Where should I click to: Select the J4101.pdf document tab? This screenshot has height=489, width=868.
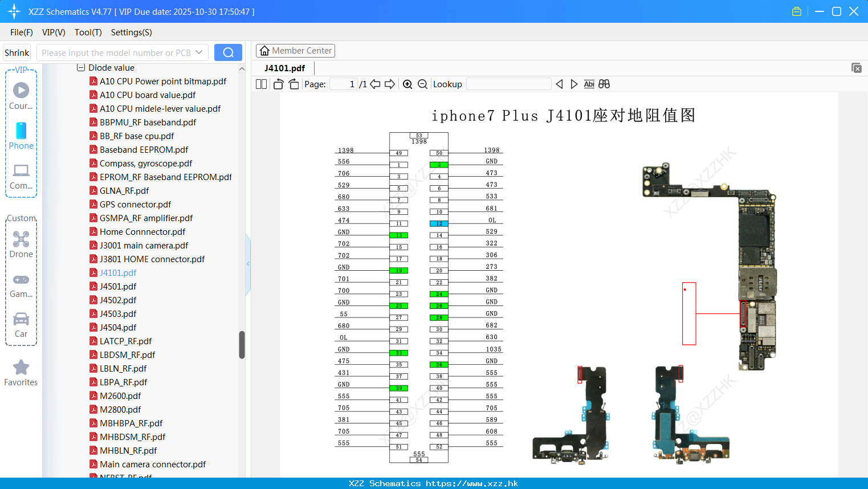point(284,68)
